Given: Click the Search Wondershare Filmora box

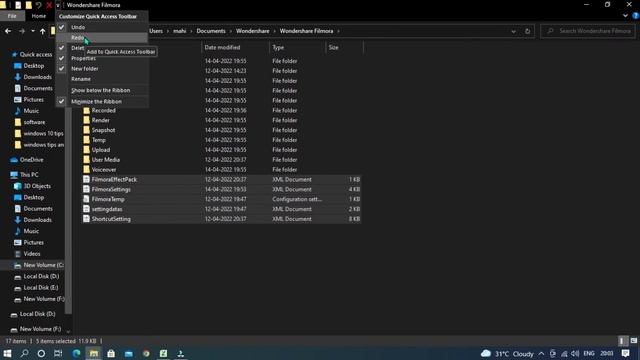Looking at the screenshot, I should point(588,31).
